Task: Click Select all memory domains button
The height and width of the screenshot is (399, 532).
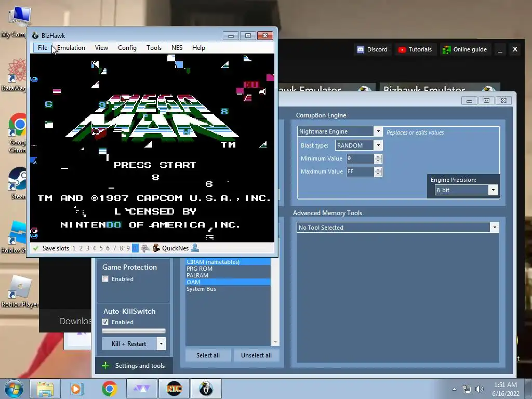Action: 208,355
